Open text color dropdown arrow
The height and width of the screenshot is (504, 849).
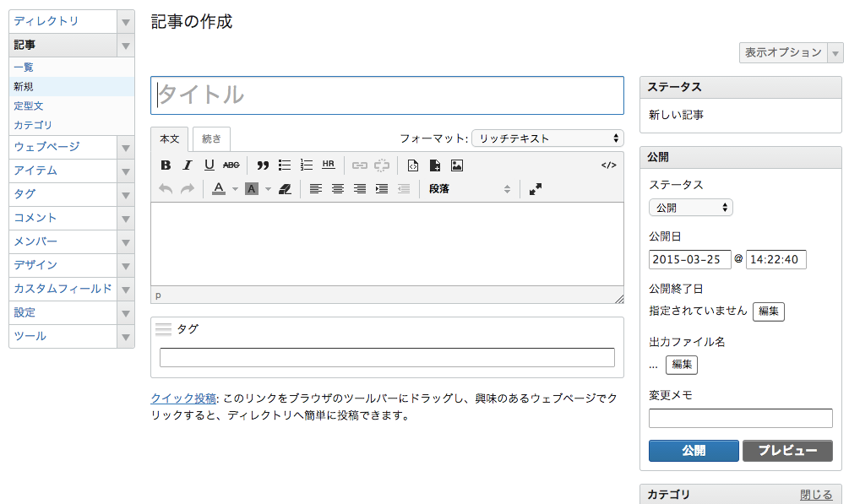click(235, 189)
